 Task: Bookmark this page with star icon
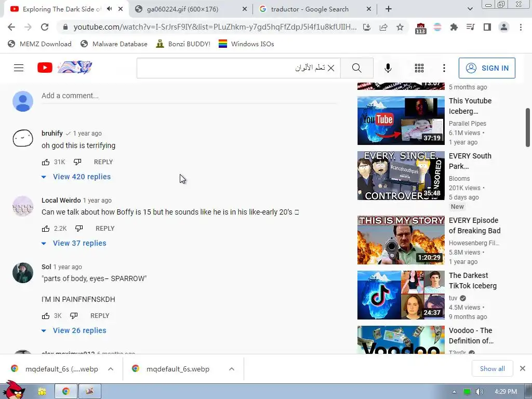click(400, 27)
